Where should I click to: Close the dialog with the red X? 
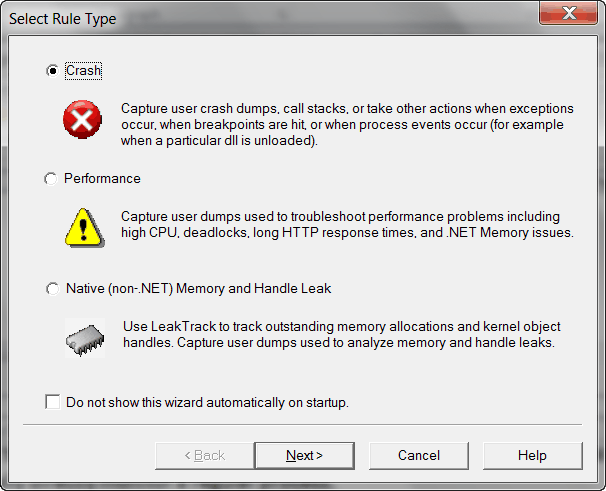568,14
